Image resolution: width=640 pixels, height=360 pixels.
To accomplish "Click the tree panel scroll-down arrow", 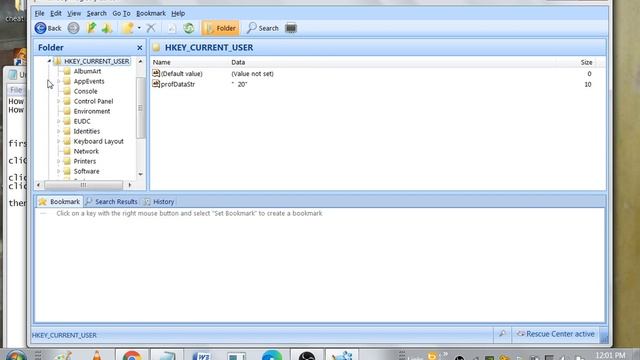I will coord(140,174).
